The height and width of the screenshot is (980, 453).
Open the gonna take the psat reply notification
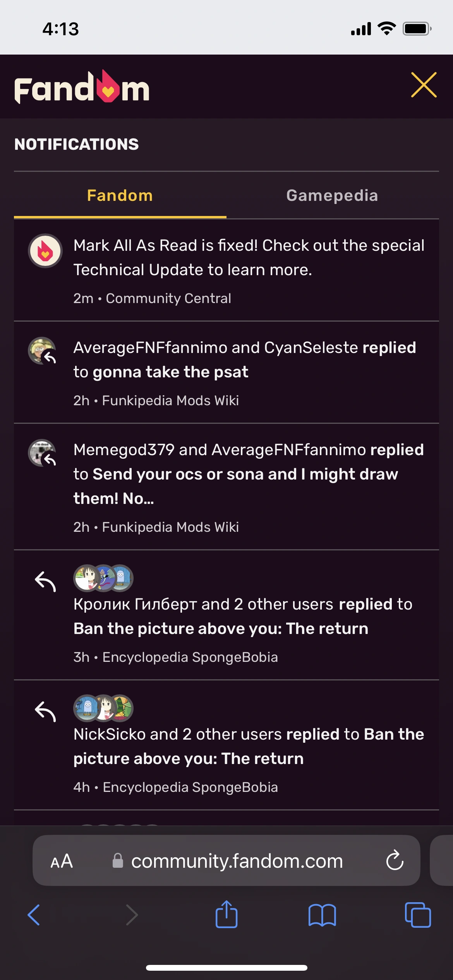tap(245, 360)
